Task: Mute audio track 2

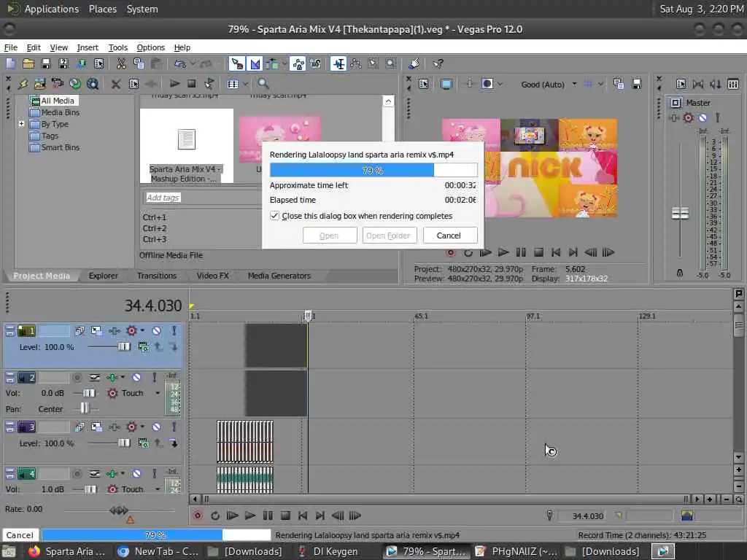Action: click(136, 378)
